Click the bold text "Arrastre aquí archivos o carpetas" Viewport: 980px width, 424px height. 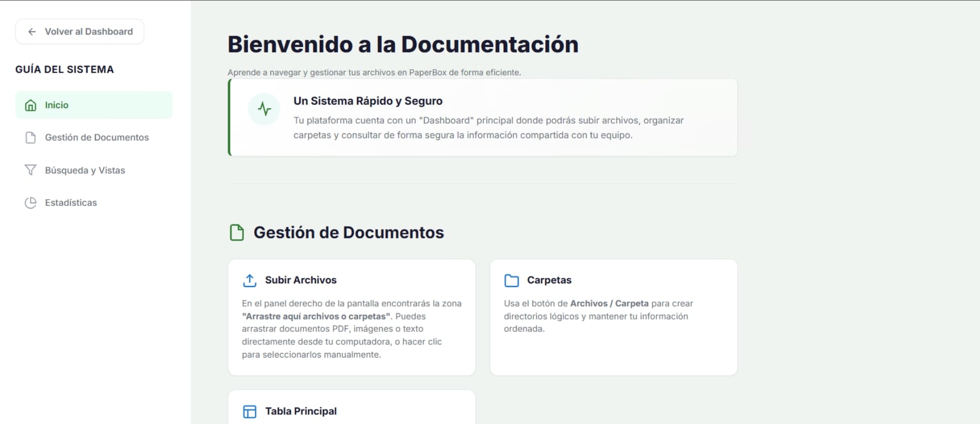pos(316,316)
